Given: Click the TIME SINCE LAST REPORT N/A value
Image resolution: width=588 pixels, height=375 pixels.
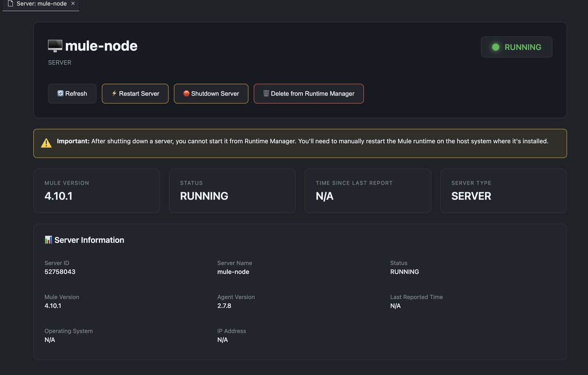Looking at the screenshot, I should [x=325, y=196].
